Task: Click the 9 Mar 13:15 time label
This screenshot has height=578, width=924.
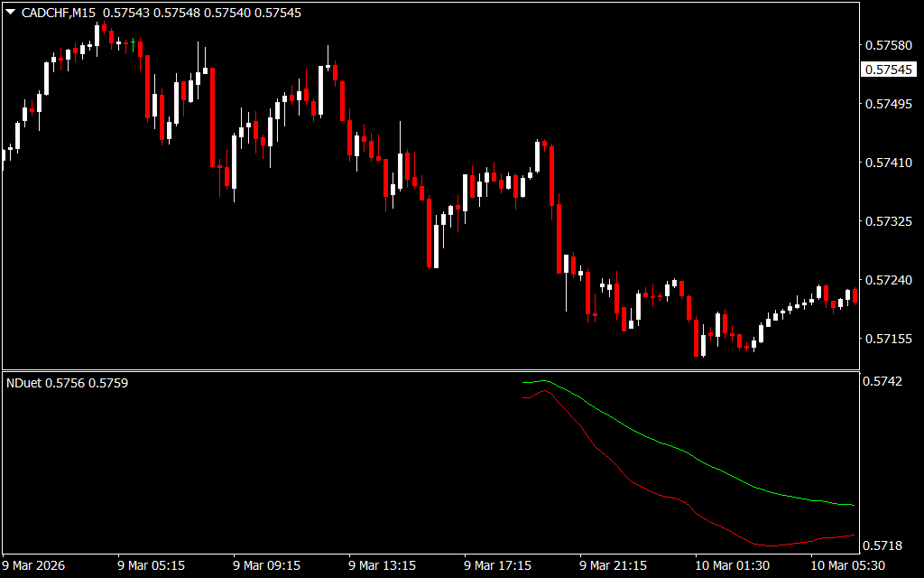Action: pyautogui.click(x=383, y=565)
